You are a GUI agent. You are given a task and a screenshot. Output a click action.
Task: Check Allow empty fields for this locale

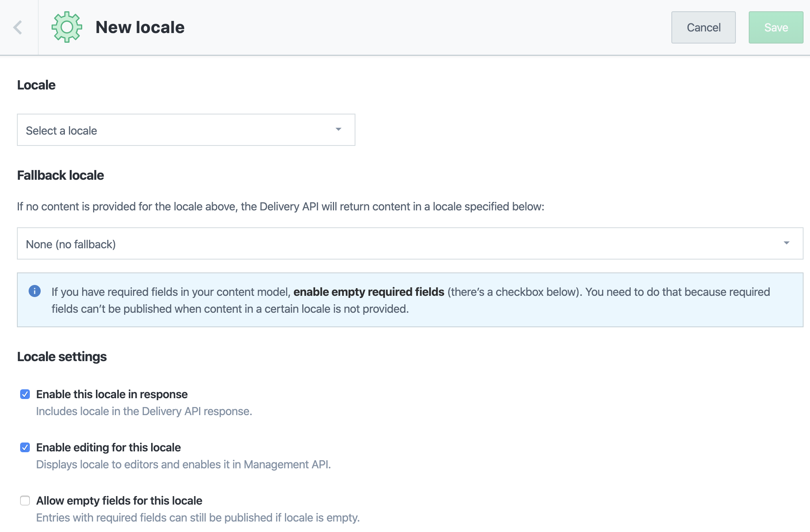click(25, 501)
